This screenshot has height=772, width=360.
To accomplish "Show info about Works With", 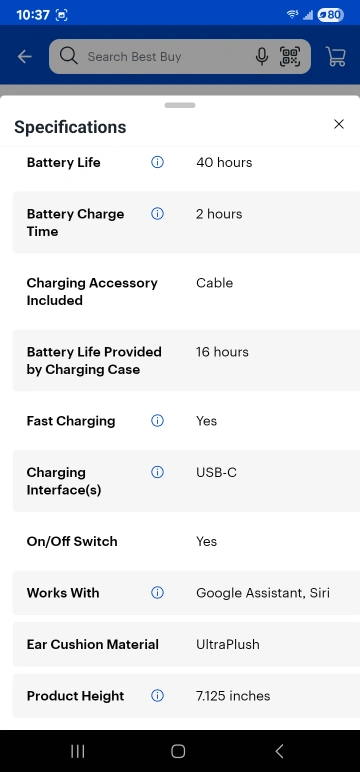I will (157, 592).
